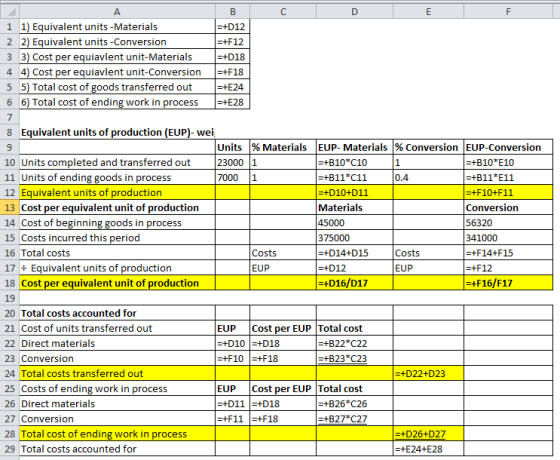Select column A header
The width and height of the screenshot is (560, 460).
click(x=117, y=12)
